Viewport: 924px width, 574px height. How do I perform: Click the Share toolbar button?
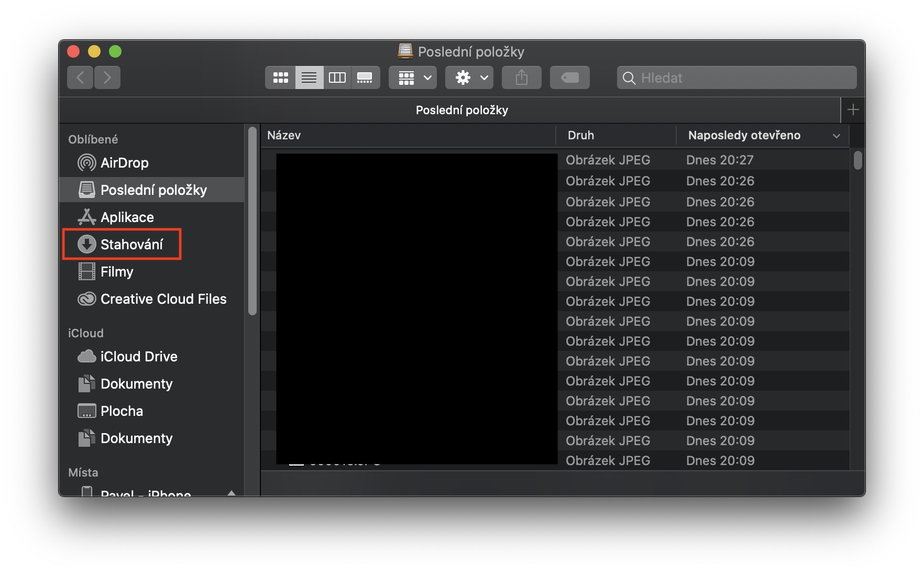click(x=521, y=78)
